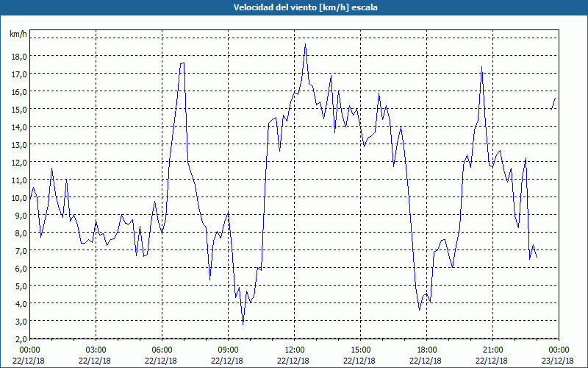The image size is (588, 368).
Task: Click the 5,0 y-axis label
Action: click(21, 286)
